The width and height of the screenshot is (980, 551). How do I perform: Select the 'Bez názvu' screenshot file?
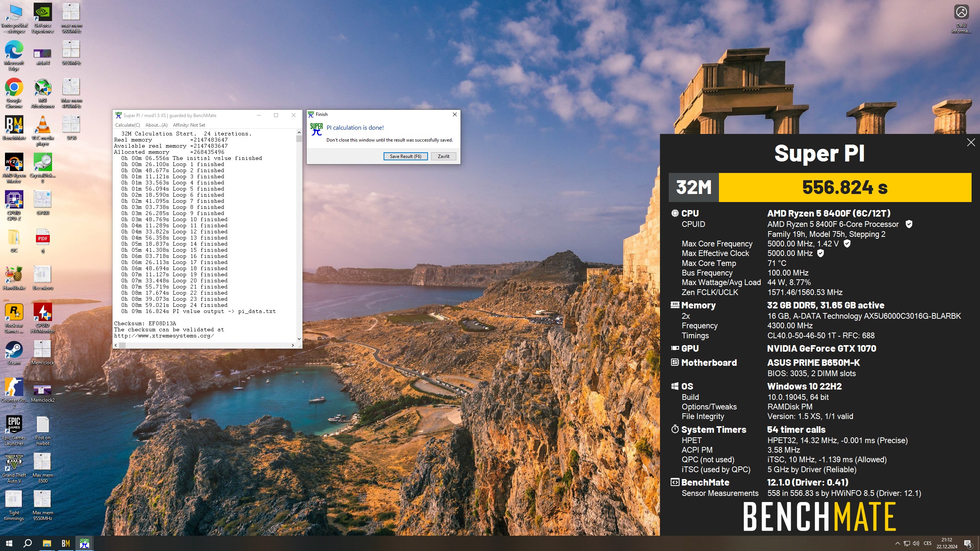click(x=42, y=278)
